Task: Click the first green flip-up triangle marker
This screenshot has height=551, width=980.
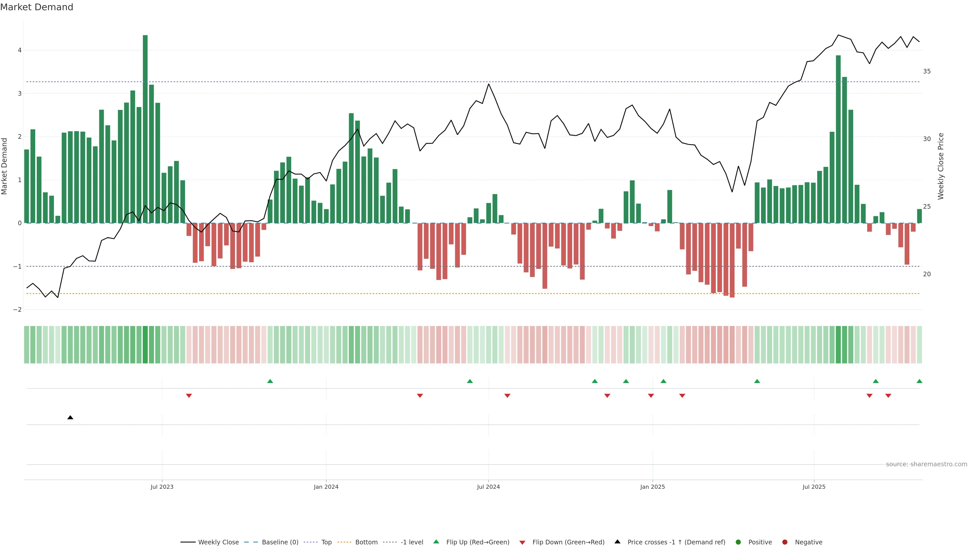Action: coord(270,381)
